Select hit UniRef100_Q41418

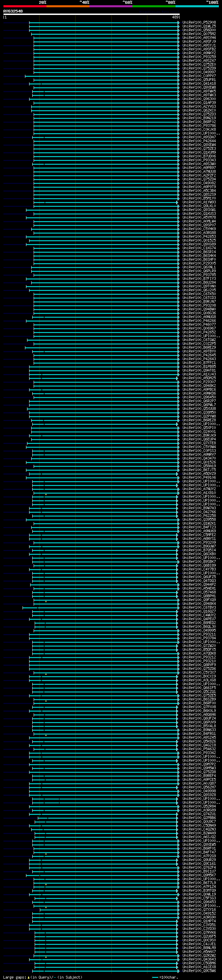coord(199,84)
